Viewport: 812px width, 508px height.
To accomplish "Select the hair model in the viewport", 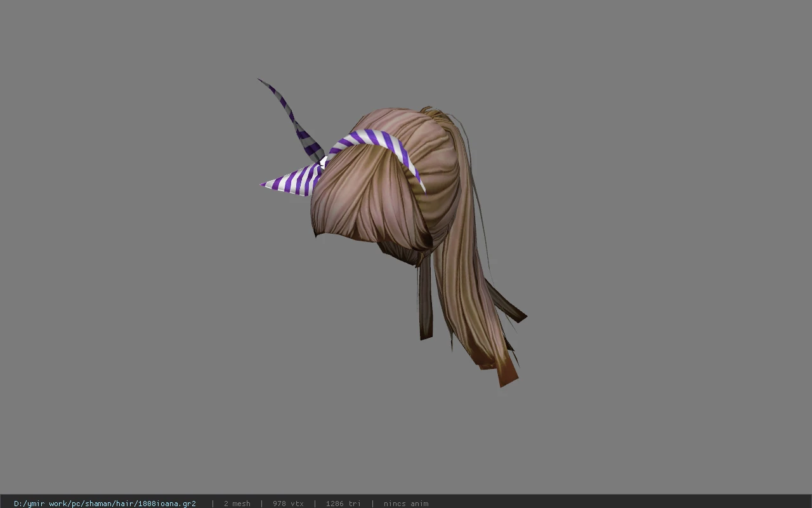I will (393, 232).
